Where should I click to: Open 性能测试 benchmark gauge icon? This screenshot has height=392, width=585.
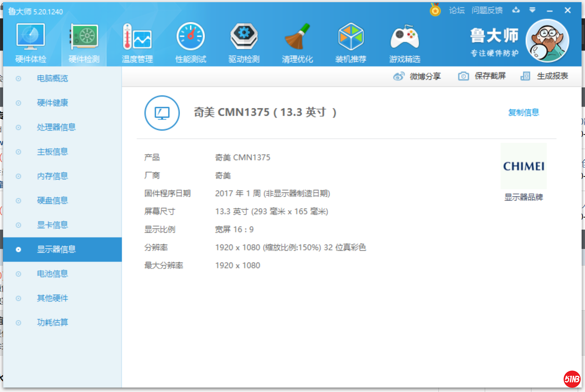pos(191,37)
